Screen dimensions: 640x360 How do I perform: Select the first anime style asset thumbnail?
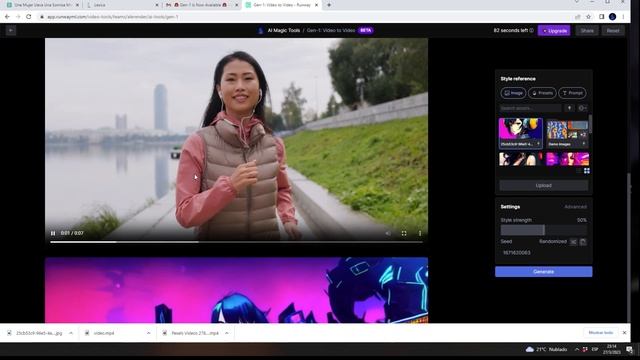[521, 133]
